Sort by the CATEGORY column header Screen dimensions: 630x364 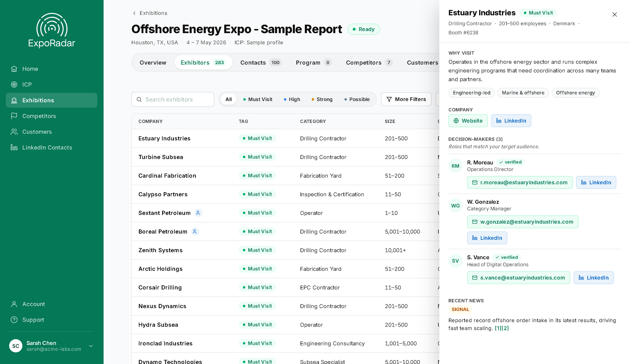tap(313, 121)
